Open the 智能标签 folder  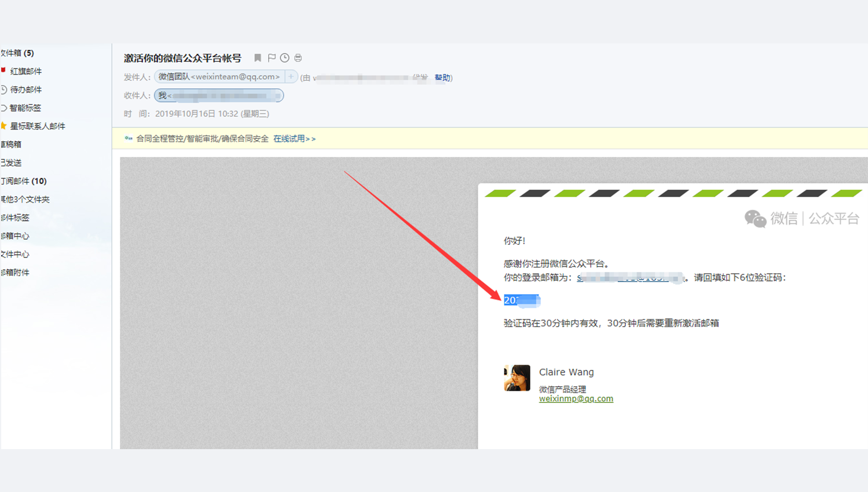(x=25, y=108)
